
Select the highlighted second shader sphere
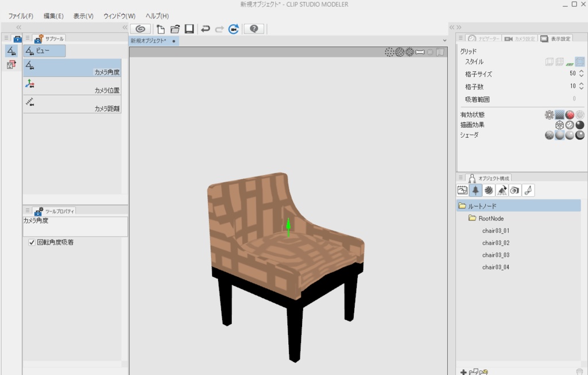tap(559, 135)
